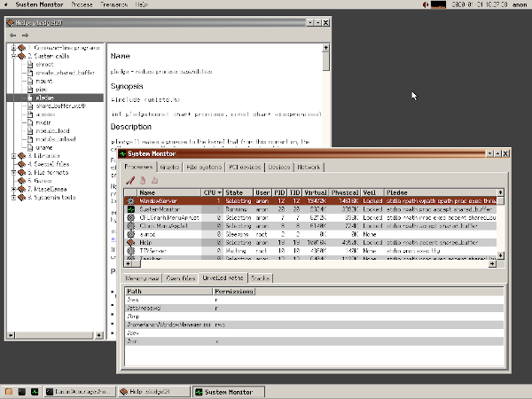Click the TTYServer process gear icon
This screenshot has height=399, width=532.
tap(131, 251)
